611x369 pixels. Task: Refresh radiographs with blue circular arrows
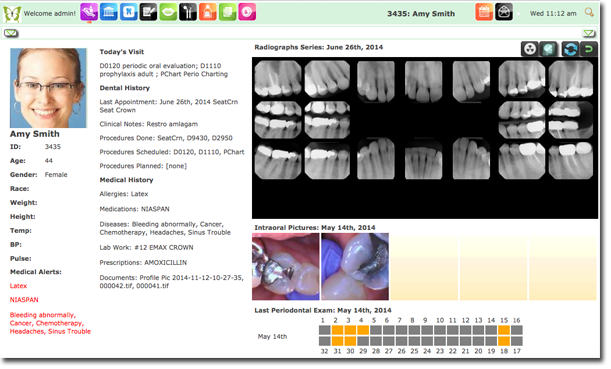click(570, 49)
